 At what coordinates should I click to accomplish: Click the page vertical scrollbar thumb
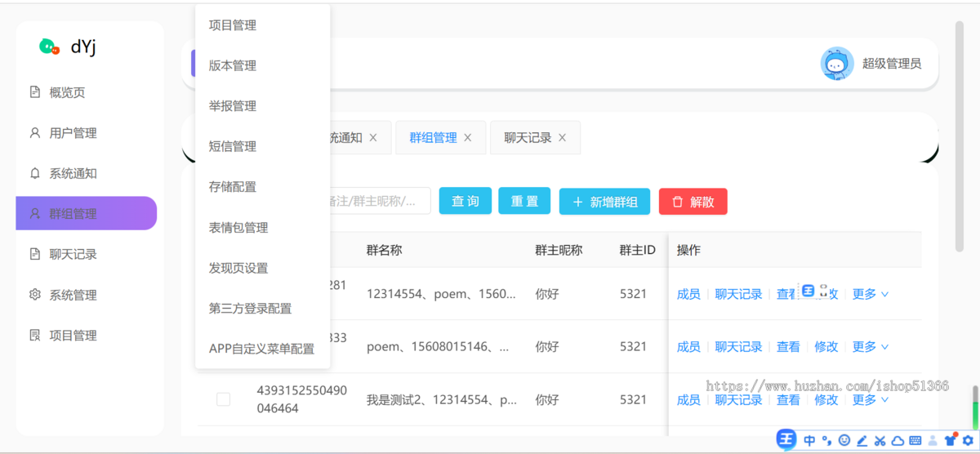(960, 136)
